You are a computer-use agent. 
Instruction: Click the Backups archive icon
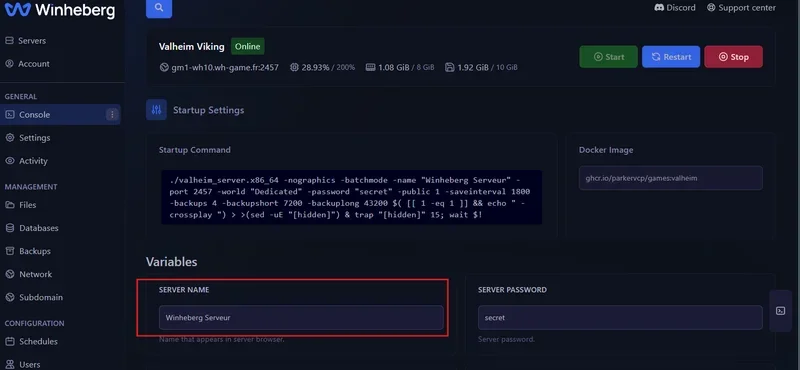9,251
